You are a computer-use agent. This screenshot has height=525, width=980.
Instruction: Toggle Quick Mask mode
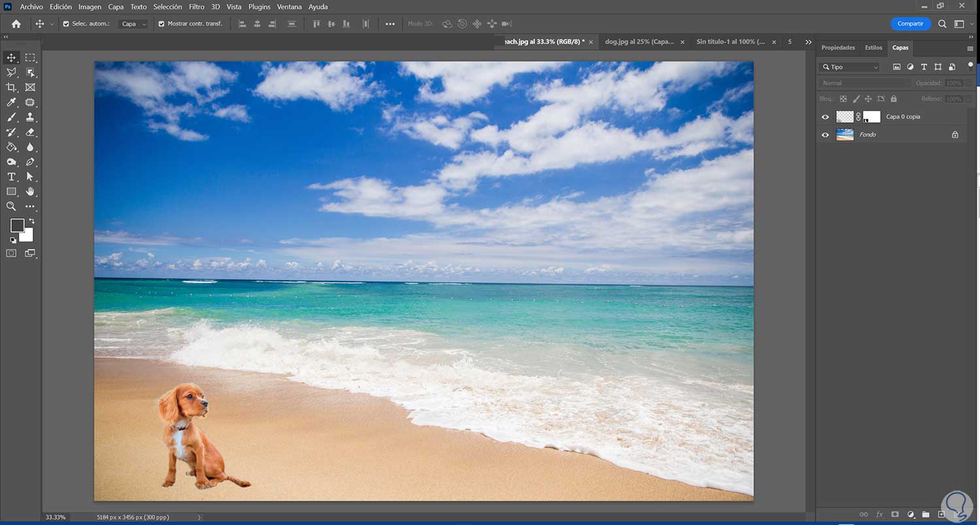tap(11, 253)
